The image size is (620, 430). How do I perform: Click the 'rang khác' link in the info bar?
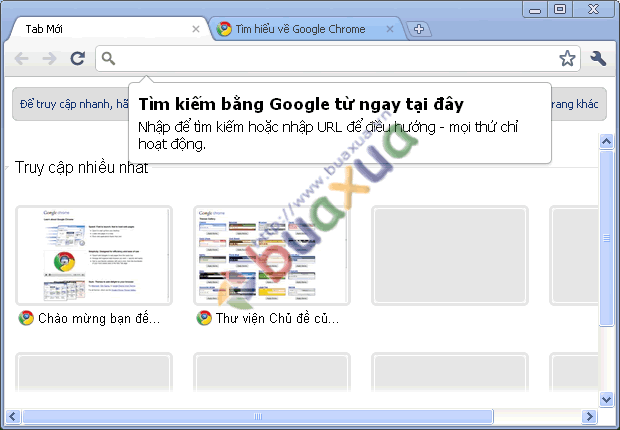tap(575, 104)
